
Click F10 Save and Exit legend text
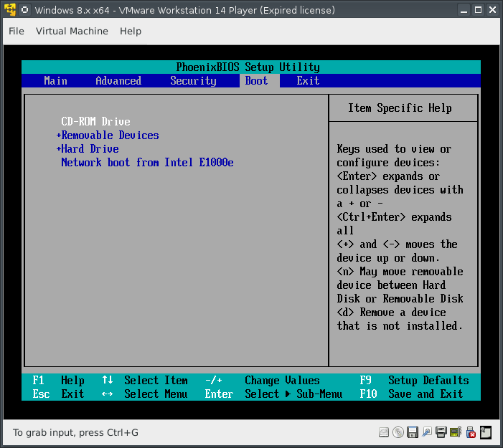pyautogui.click(x=411, y=394)
